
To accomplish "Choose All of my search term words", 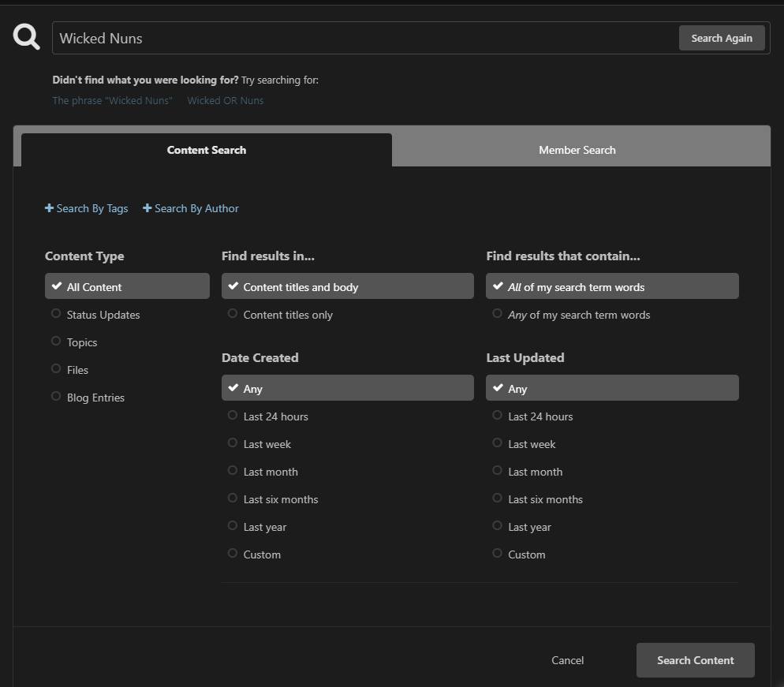I will click(x=612, y=286).
